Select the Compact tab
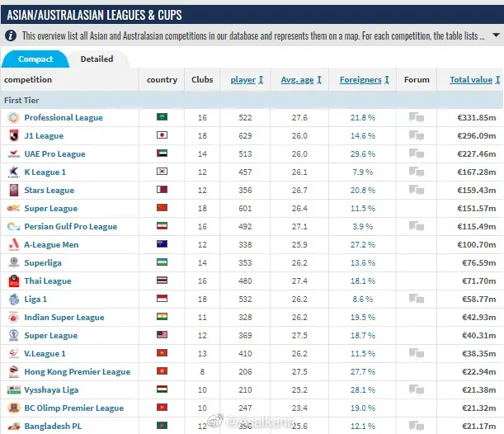This screenshot has height=434, width=504. [35, 59]
